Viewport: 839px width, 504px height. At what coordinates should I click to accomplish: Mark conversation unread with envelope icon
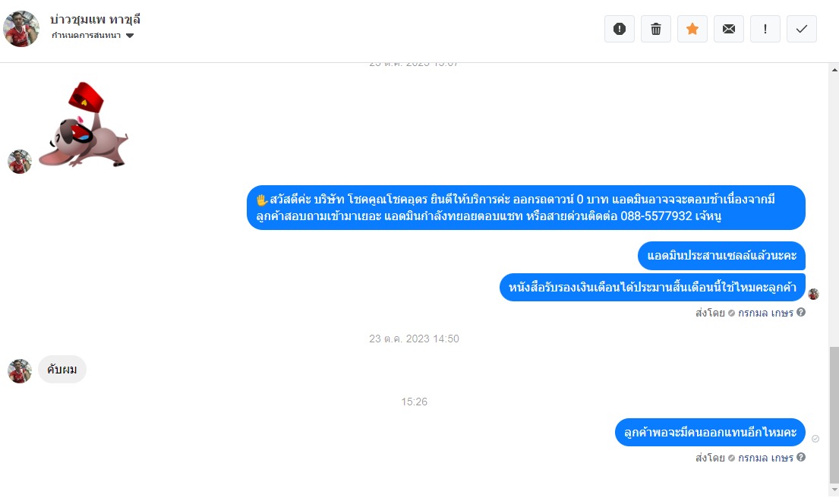[728, 29]
